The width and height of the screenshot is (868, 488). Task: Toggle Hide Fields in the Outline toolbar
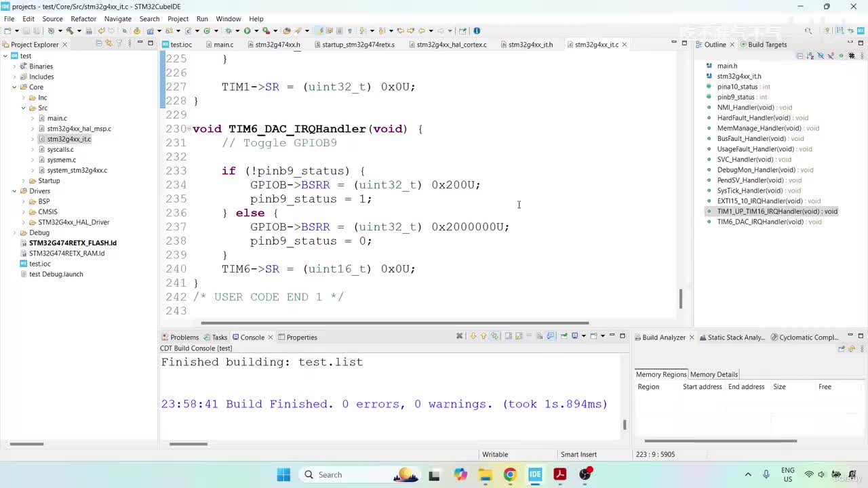tap(819, 56)
